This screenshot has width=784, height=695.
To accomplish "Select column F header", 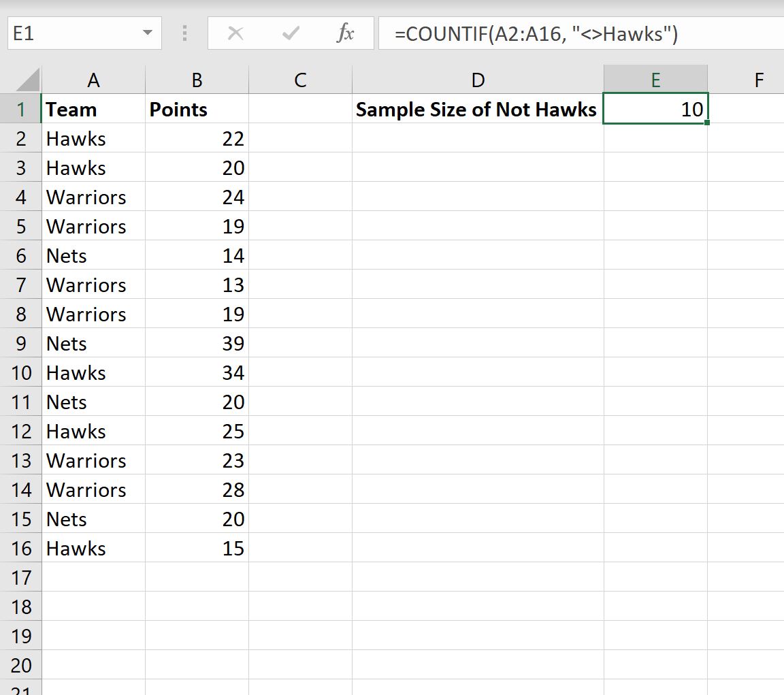I will tap(758, 80).
